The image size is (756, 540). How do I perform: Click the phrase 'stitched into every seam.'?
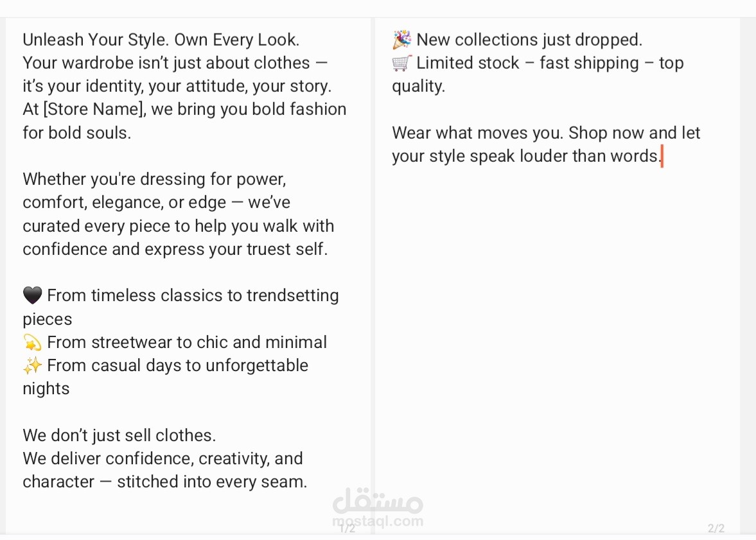[212, 482]
